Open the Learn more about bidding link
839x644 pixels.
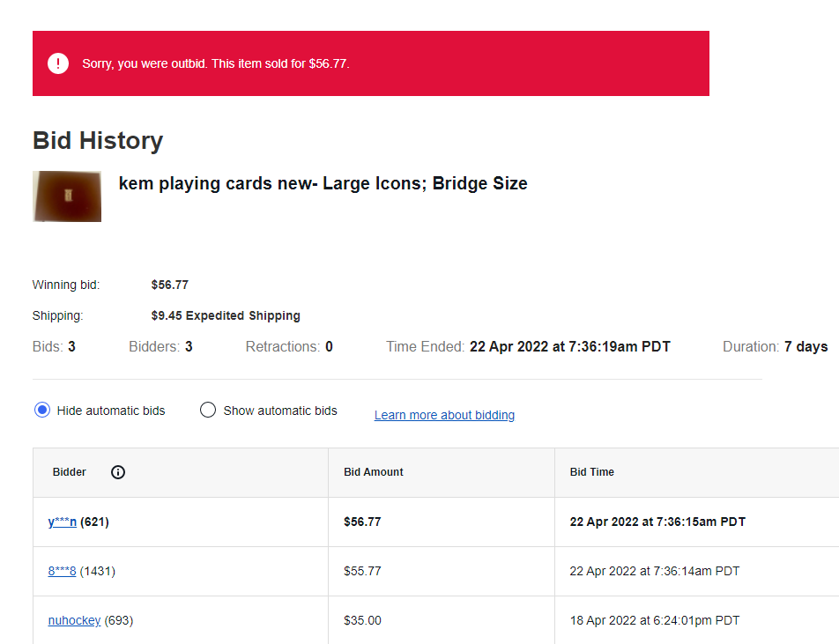tap(444, 415)
